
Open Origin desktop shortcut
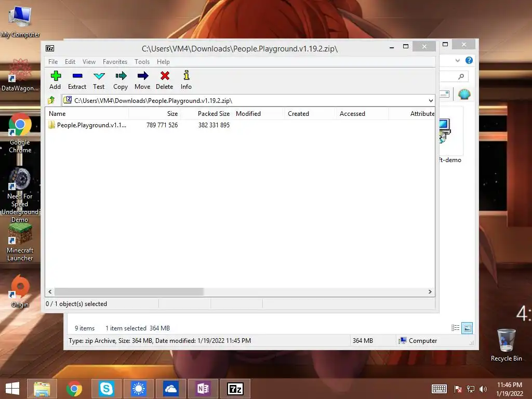point(20,291)
